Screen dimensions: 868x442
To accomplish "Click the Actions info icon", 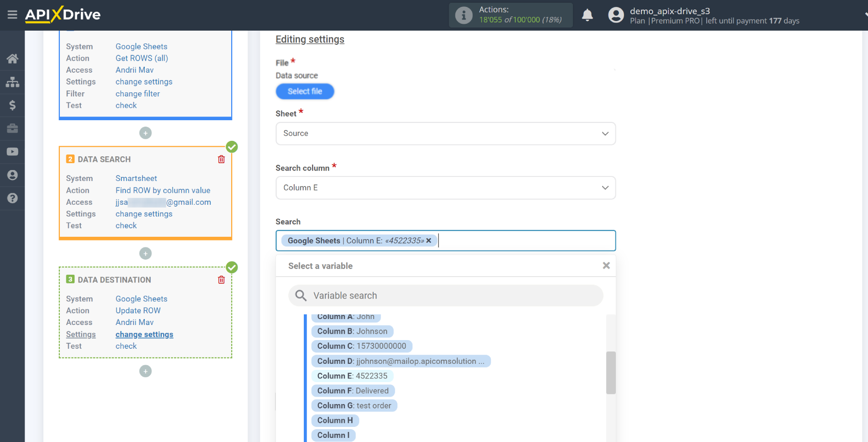I will coord(464,15).
